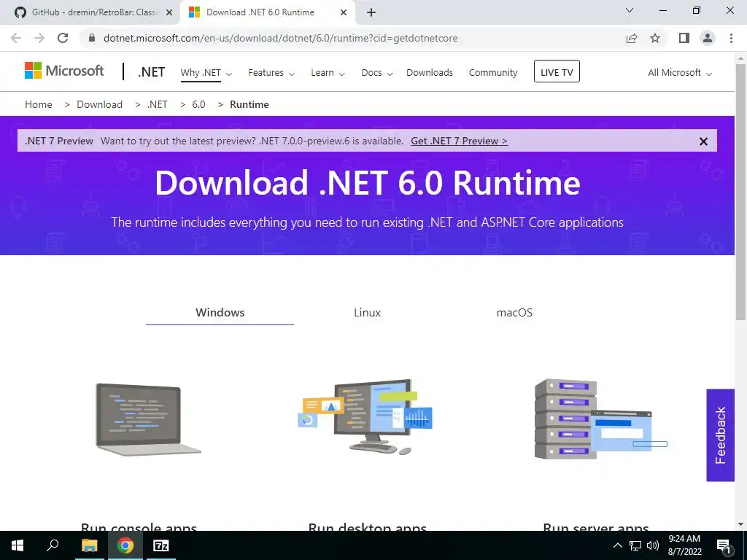Image resolution: width=747 pixels, height=560 pixels.
Task: Click the lock icon in address bar
Action: pyautogui.click(x=93, y=38)
